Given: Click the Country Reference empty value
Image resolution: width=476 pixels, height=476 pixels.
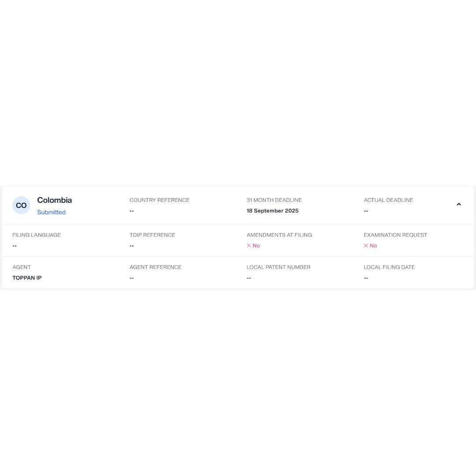Looking at the screenshot, I should click(131, 211).
